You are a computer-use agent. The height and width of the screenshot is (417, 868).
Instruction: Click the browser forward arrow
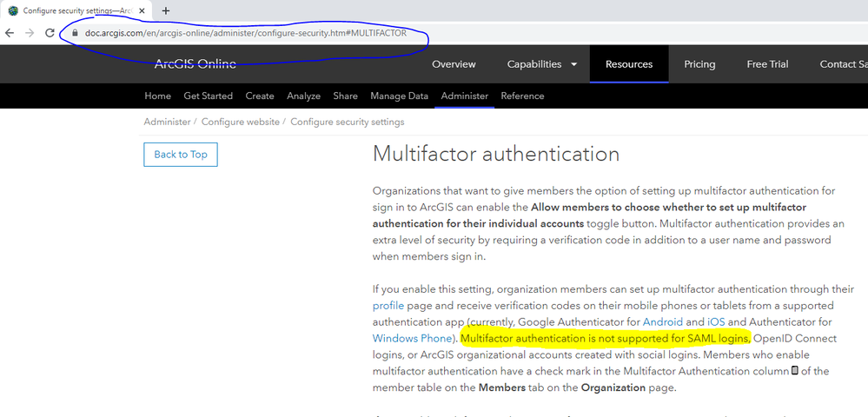pyautogui.click(x=30, y=33)
